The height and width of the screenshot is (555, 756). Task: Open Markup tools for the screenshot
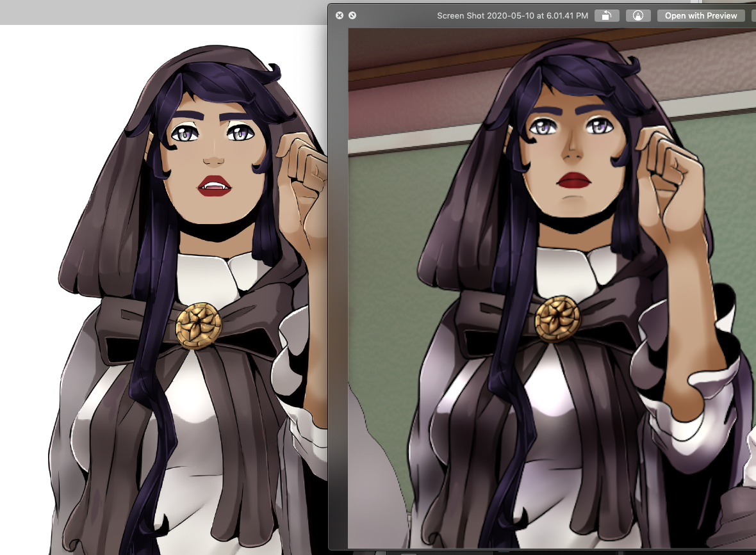(x=638, y=15)
